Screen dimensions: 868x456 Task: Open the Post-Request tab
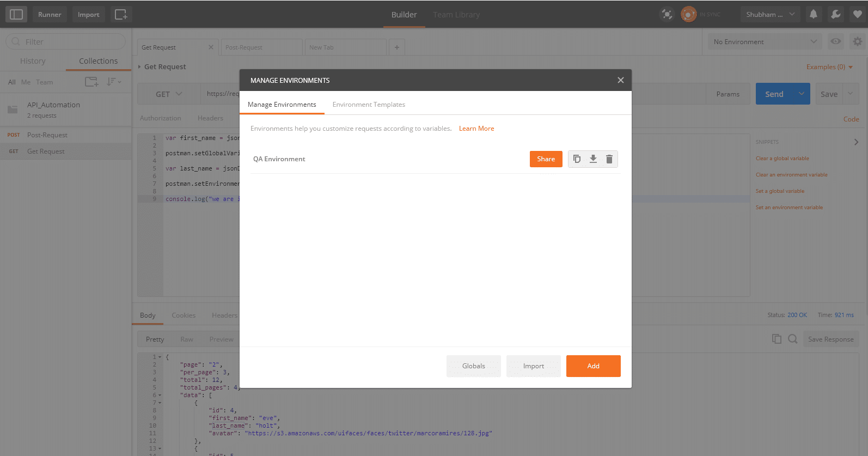[x=261, y=47]
